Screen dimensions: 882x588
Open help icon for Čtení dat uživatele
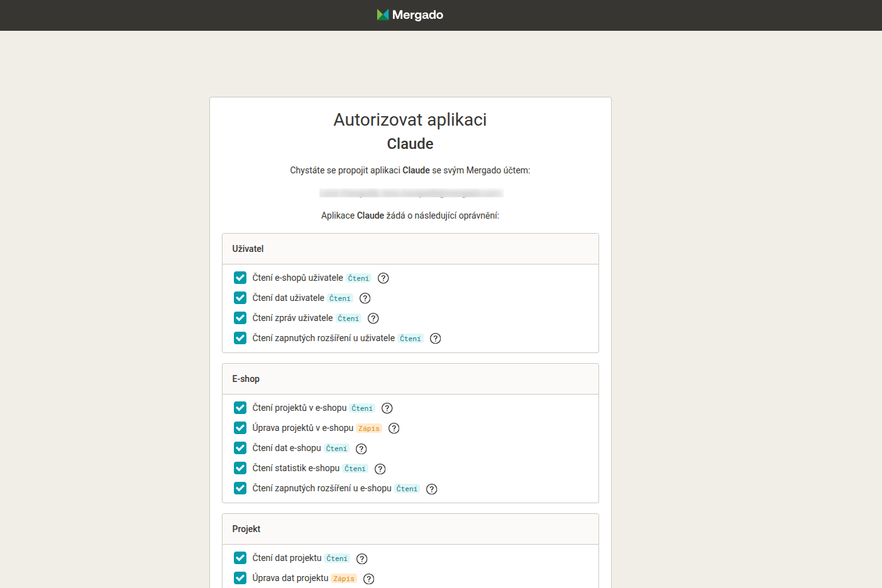(x=365, y=298)
